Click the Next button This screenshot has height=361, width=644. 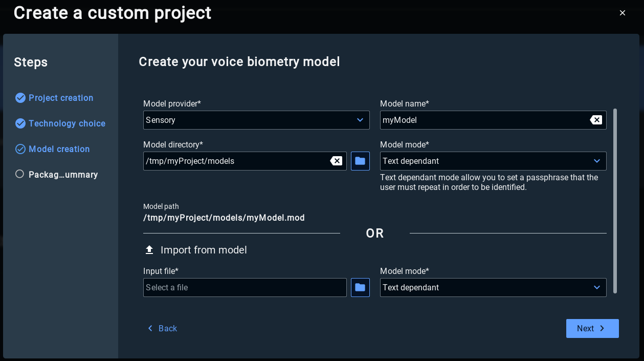click(592, 328)
